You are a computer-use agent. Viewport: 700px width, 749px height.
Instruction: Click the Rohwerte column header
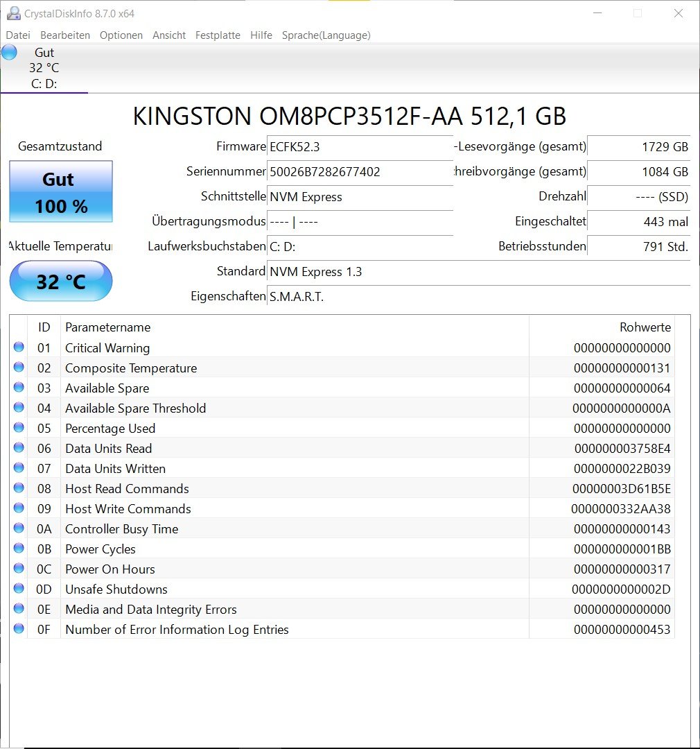point(602,327)
